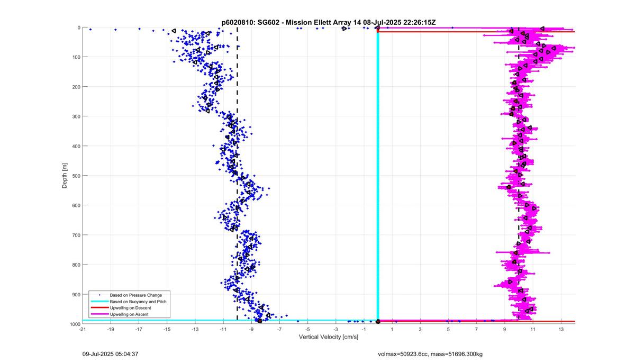Click x-axis tick label '-7'

pos(279,329)
